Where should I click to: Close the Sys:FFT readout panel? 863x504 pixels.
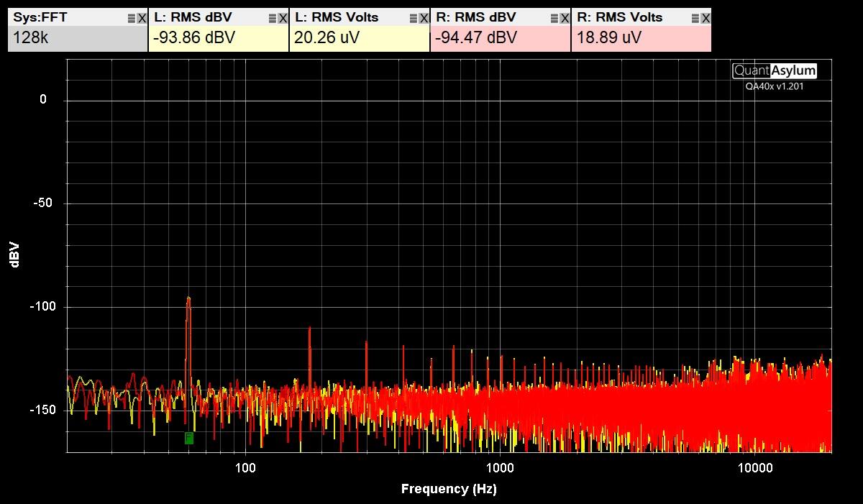click(142, 19)
